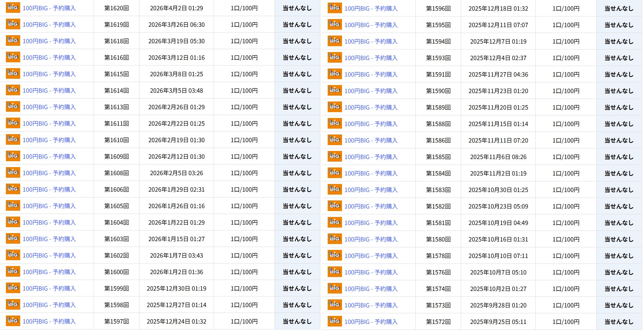Image resolution: width=644 pixels, height=332 pixels.
Task: Click the BIG icon in the 第1596回 row
Action: 335,8
